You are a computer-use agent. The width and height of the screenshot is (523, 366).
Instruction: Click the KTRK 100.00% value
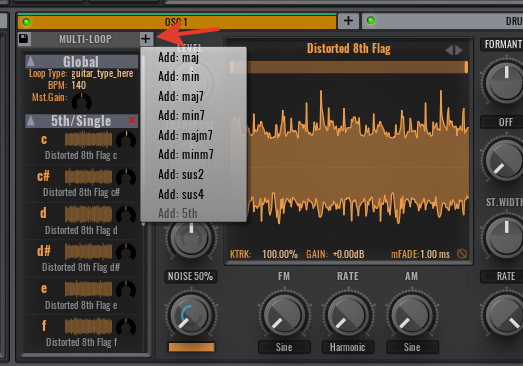pyautogui.click(x=280, y=255)
